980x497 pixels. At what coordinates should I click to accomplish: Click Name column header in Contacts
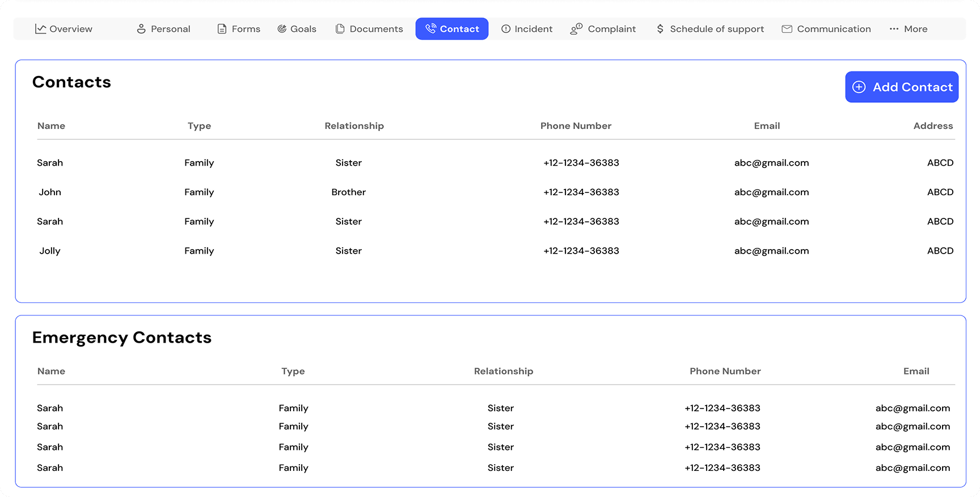coord(51,126)
